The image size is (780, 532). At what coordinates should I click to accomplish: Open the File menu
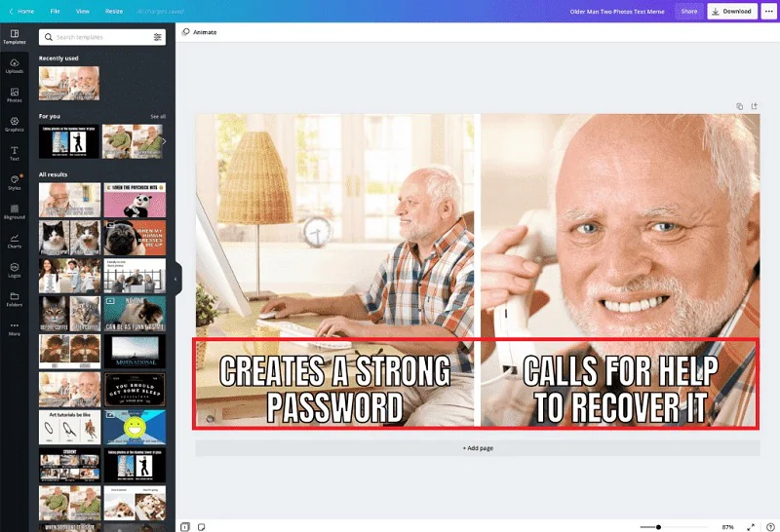(x=55, y=11)
